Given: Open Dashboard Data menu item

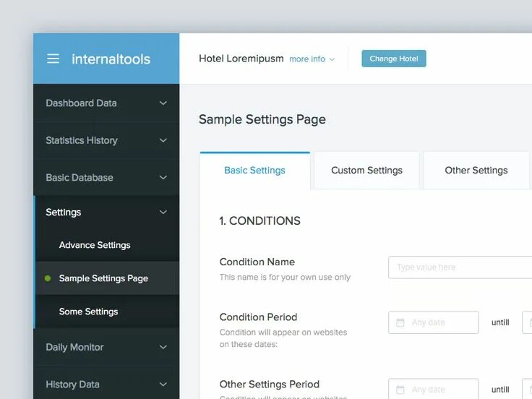Looking at the screenshot, I should pyautogui.click(x=106, y=103).
